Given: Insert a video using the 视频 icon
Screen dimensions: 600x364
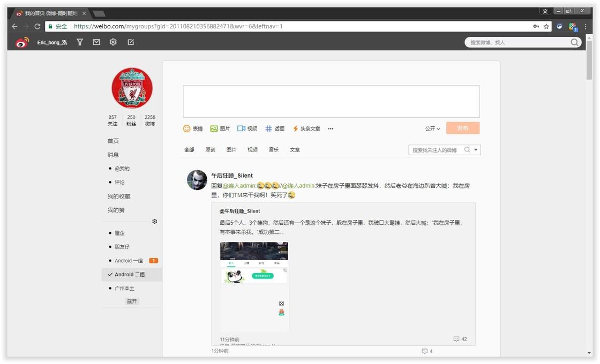Looking at the screenshot, I should pos(246,128).
